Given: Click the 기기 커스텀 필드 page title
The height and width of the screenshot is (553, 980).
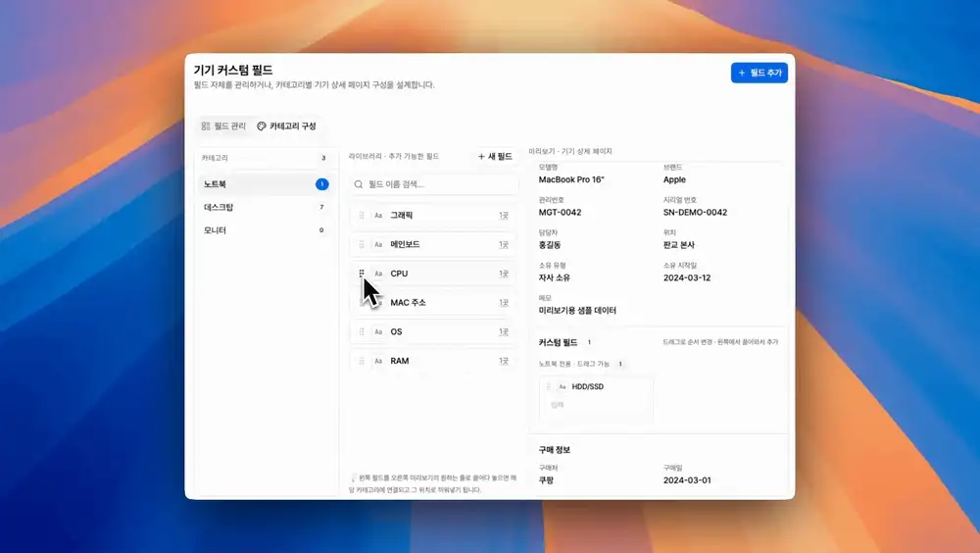Looking at the screenshot, I should coord(233,70).
